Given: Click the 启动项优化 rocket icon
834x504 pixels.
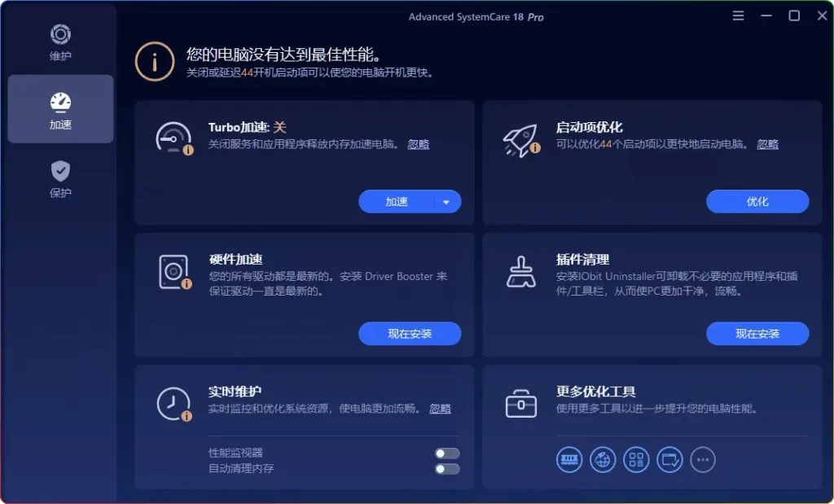Looking at the screenshot, I should tap(521, 140).
